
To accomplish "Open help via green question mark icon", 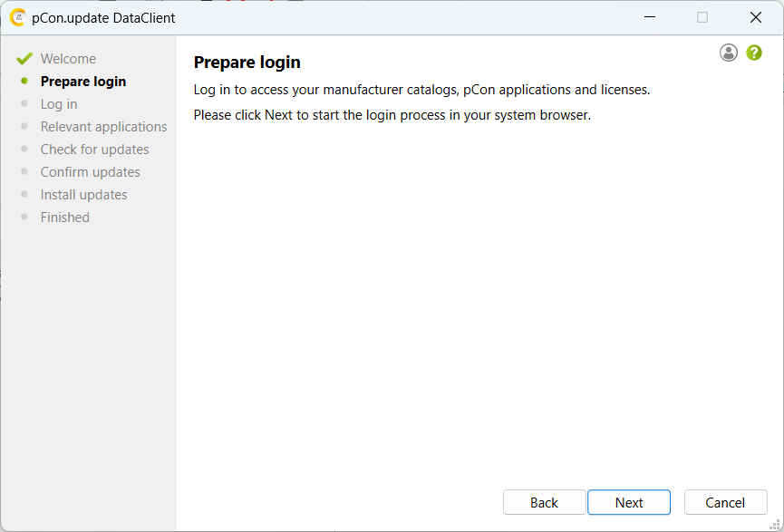I will 754,53.
